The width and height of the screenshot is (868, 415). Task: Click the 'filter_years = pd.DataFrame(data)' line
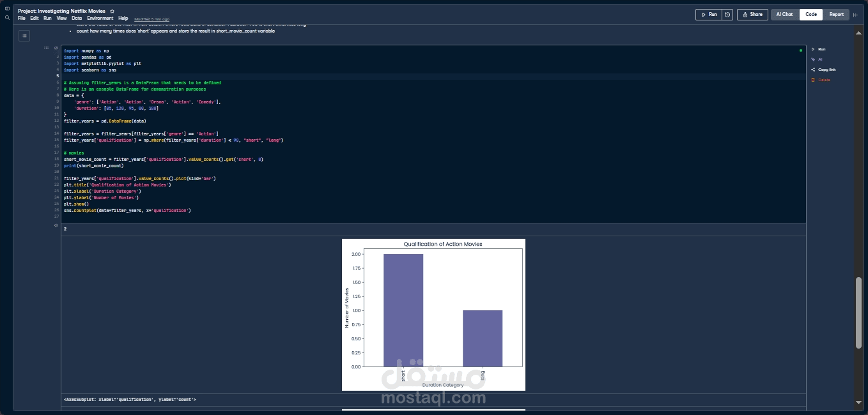[105, 121]
